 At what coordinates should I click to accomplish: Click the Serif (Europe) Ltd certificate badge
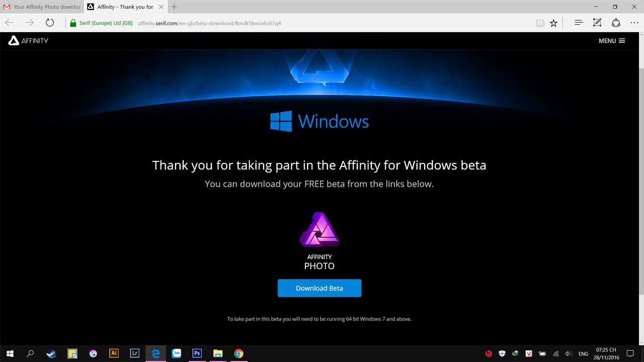point(102,23)
